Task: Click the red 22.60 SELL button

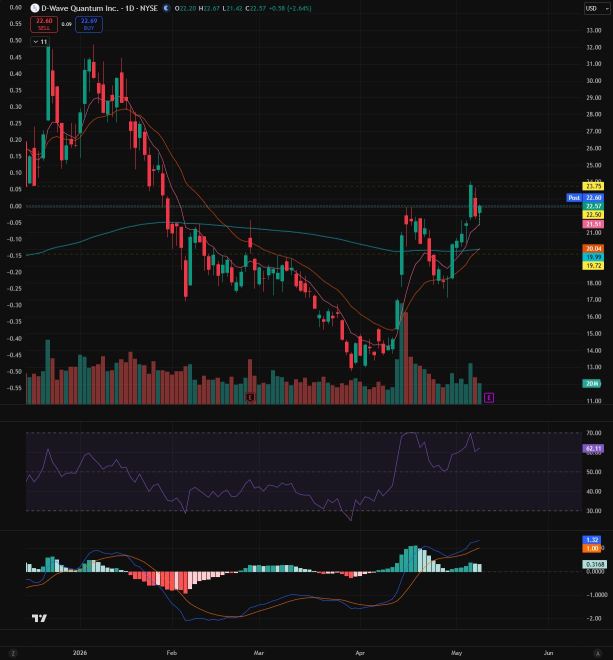Action: pos(44,24)
